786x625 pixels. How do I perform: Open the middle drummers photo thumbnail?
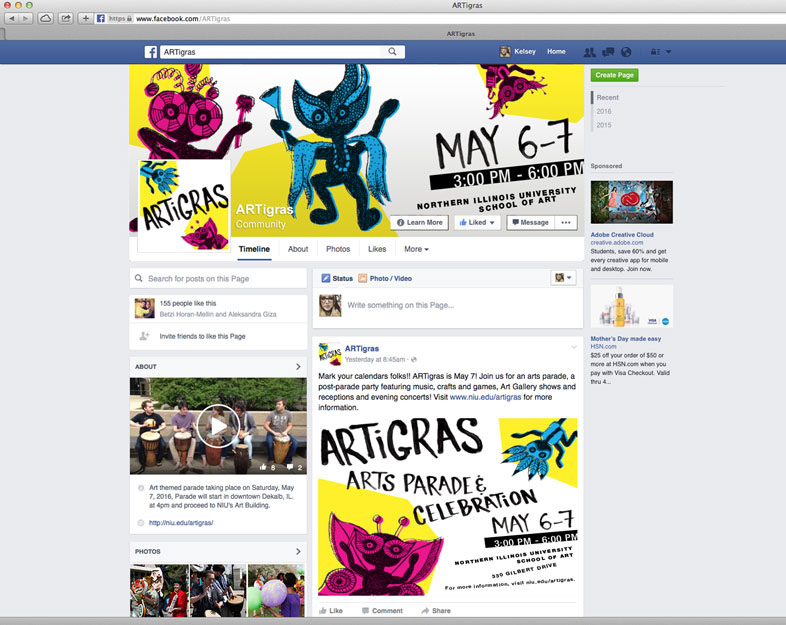218,590
